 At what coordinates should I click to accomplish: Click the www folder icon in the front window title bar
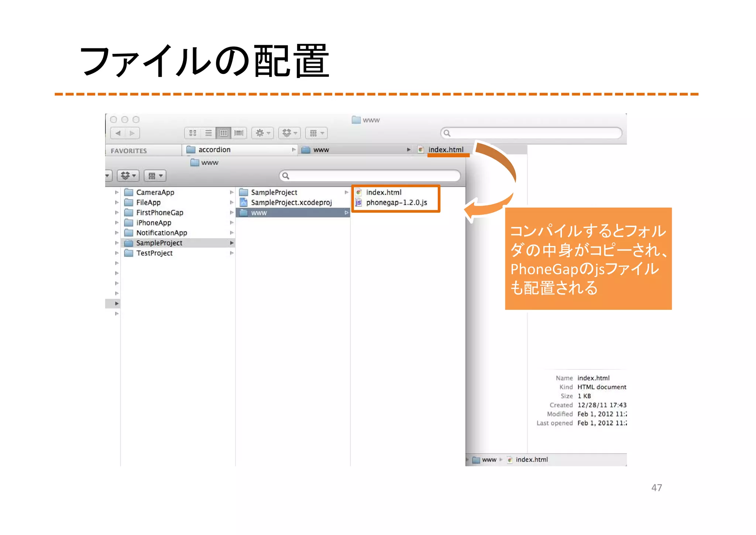click(x=195, y=163)
